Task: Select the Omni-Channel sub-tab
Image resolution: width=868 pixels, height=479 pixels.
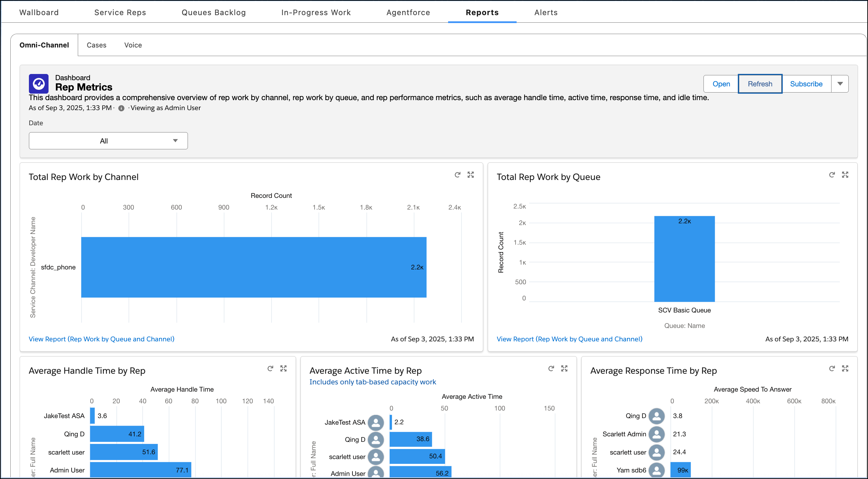Action: (44, 45)
